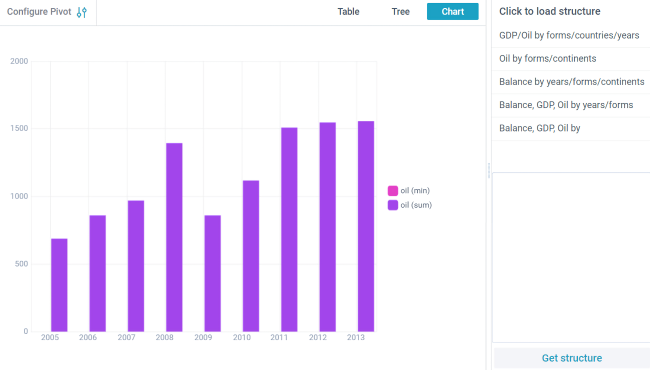Toggle the oil (sum) legend swatch
This screenshot has width=650, height=370.
coord(393,205)
